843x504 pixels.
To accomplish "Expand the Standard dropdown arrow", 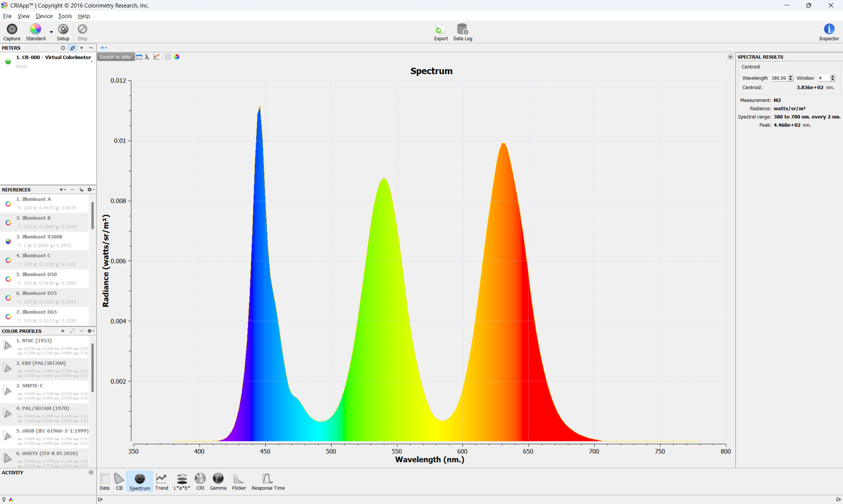I will click(x=51, y=32).
